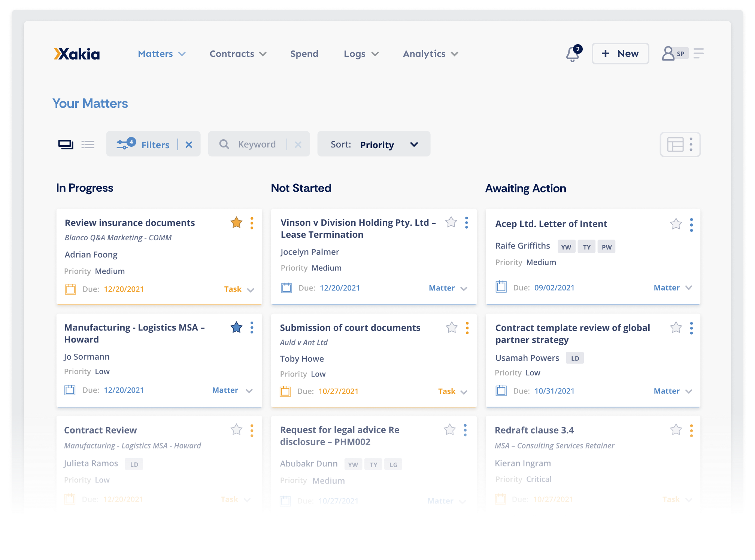
Task: Click into the Keyword search field
Action: 259,144
